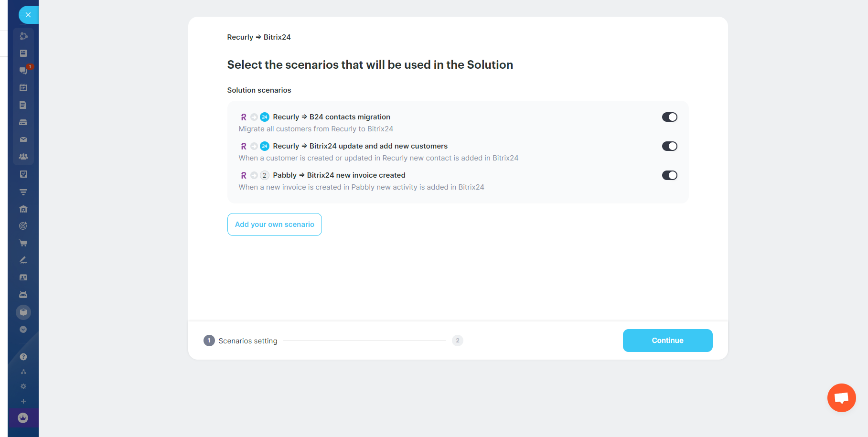The width and height of the screenshot is (868, 437).
Task: Open the Calendar from the sidebar
Action: click(x=23, y=87)
